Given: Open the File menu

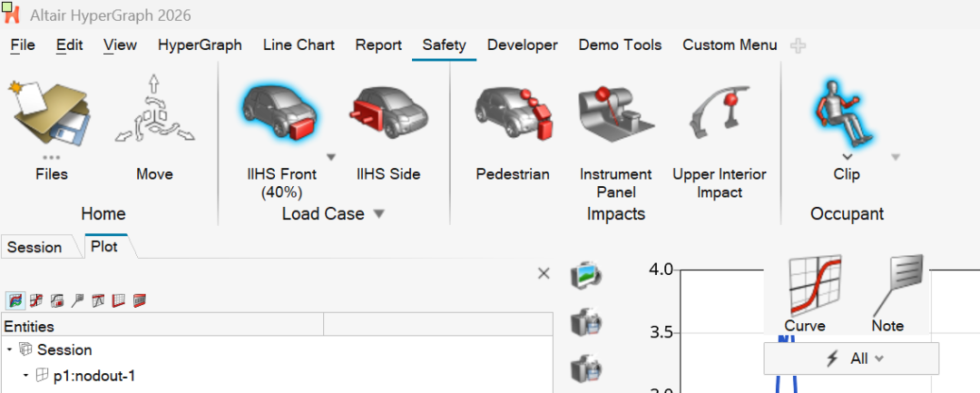Looking at the screenshot, I should (x=23, y=45).
